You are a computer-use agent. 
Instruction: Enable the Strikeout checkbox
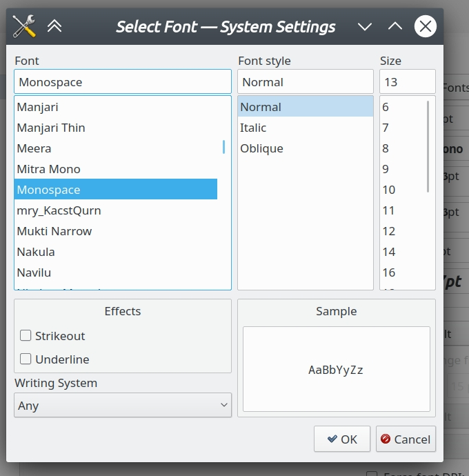tap(26, 336)
